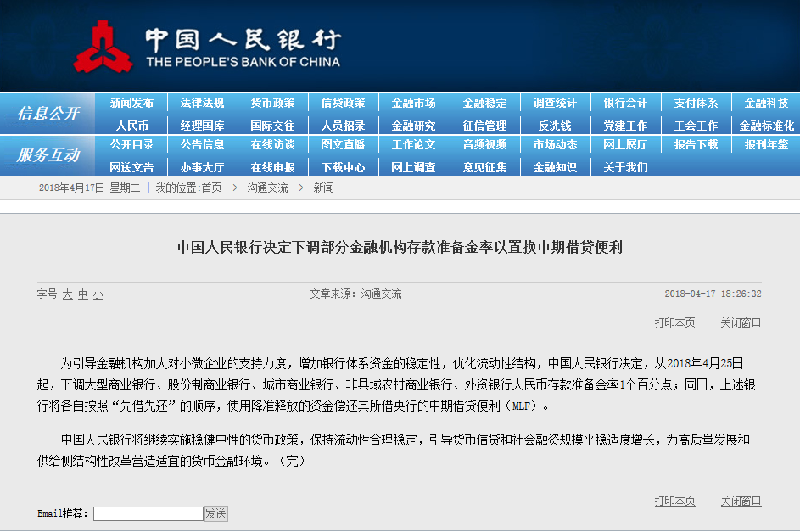The height and width of the screenshot is (532, 800).
Task: Go to 金融标准化 page
Action: [x=766, y=126]
